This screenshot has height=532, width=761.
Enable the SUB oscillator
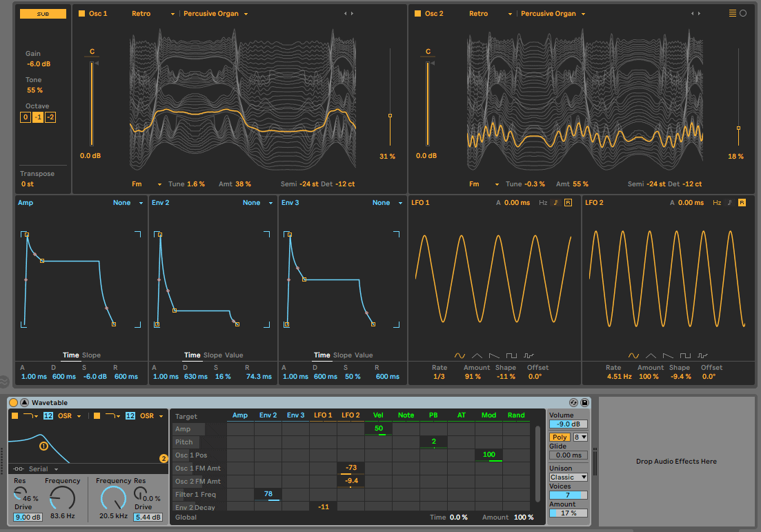pyautogui.click(x=43, y=13)
